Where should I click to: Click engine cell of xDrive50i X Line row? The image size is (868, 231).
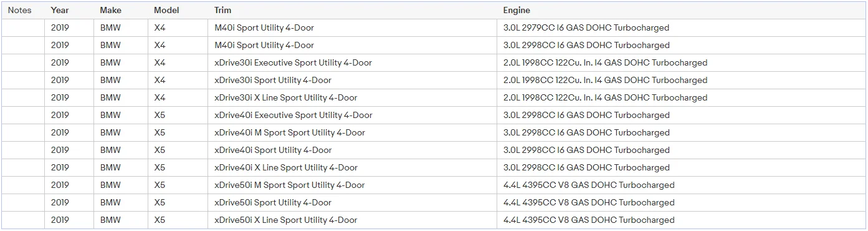[x=681, y=220]
